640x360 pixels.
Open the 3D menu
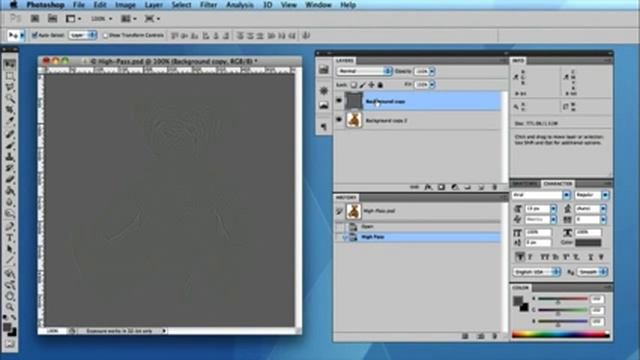point(267,5)
